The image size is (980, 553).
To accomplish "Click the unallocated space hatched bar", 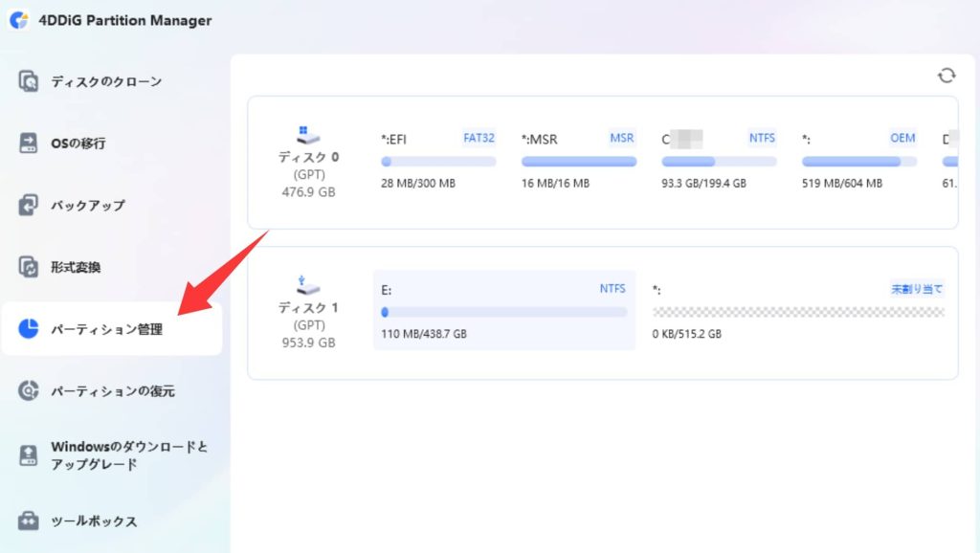I will [798, 312].
